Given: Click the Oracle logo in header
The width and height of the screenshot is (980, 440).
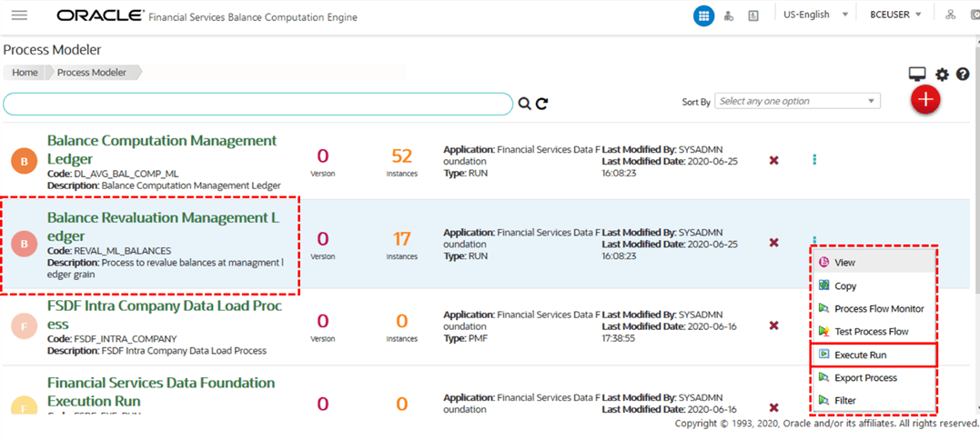Looking at the screenshot, I should [101, 15].
